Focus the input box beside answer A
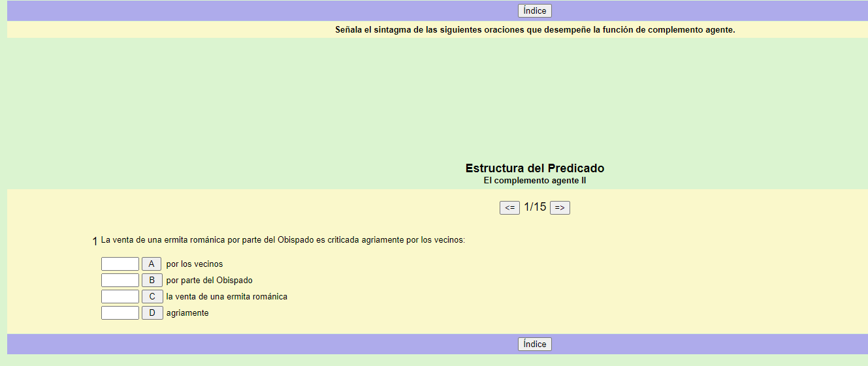 pyautogui.click(x=120, y=264)
